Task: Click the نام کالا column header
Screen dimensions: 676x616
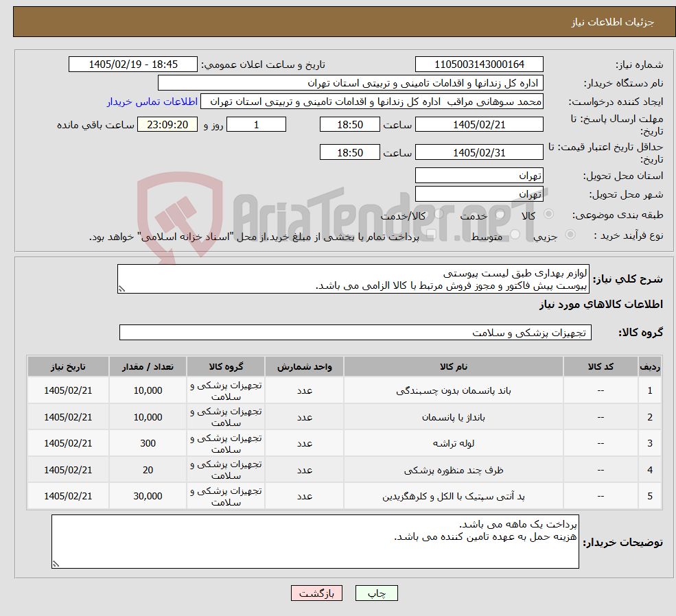Action: tap(454, 366)
